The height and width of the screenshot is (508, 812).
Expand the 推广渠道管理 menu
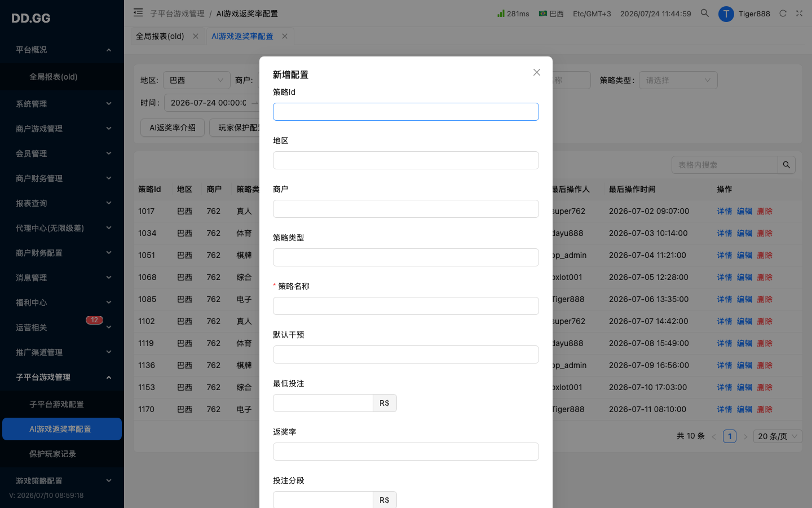pyautogui.click(x=62, y=352)
